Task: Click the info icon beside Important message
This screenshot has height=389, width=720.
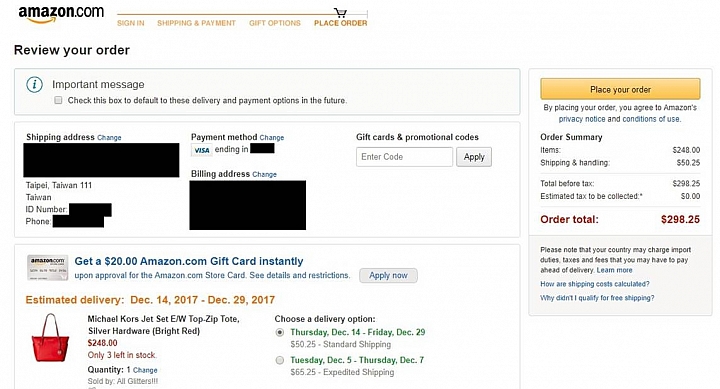Action: coord(34,85)
